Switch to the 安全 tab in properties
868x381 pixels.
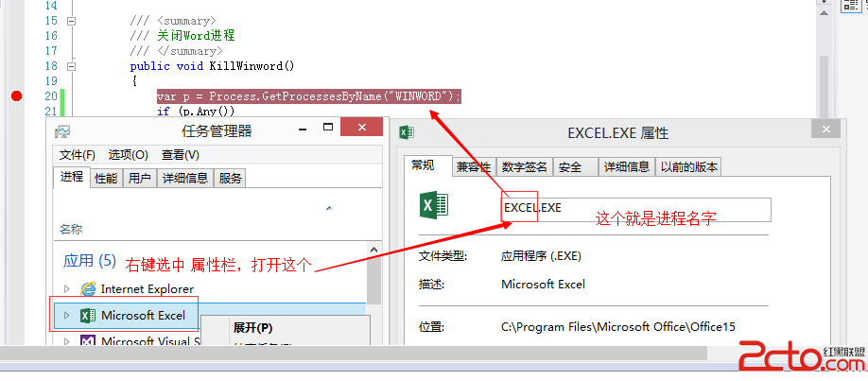576,166
